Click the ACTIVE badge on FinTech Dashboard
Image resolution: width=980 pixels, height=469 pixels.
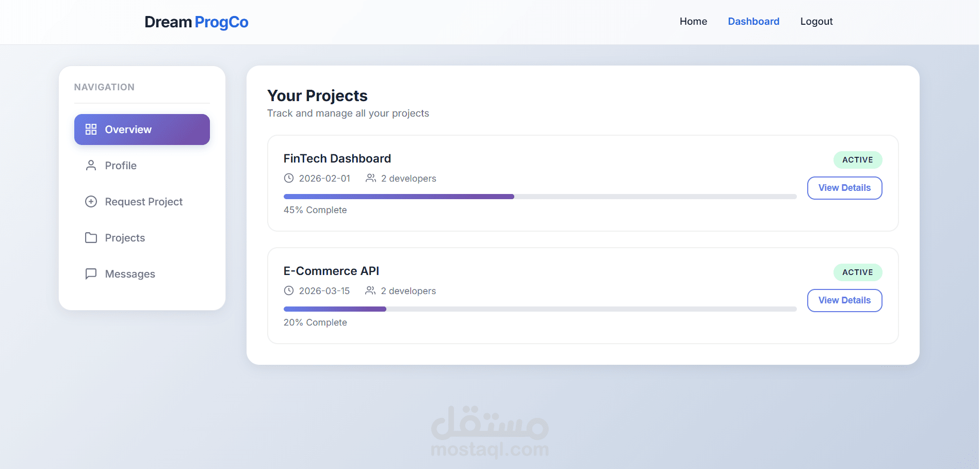click(857, 160)
